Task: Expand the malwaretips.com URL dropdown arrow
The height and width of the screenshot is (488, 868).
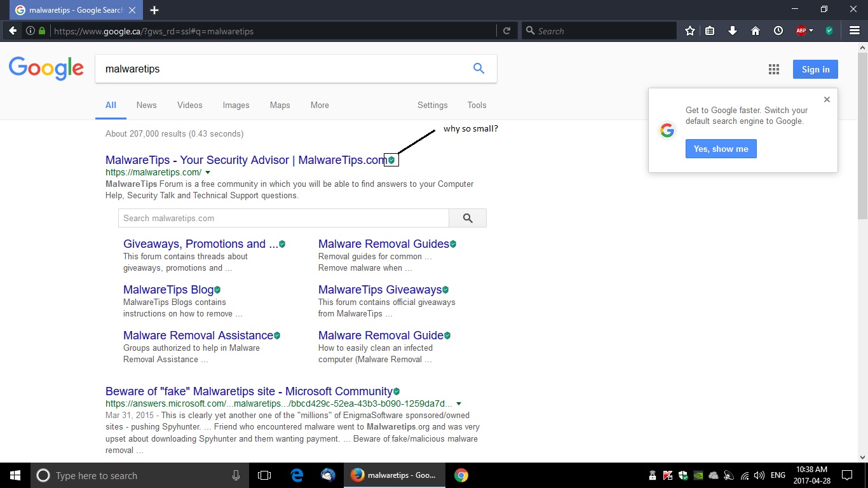Action: tap(208, 173)
